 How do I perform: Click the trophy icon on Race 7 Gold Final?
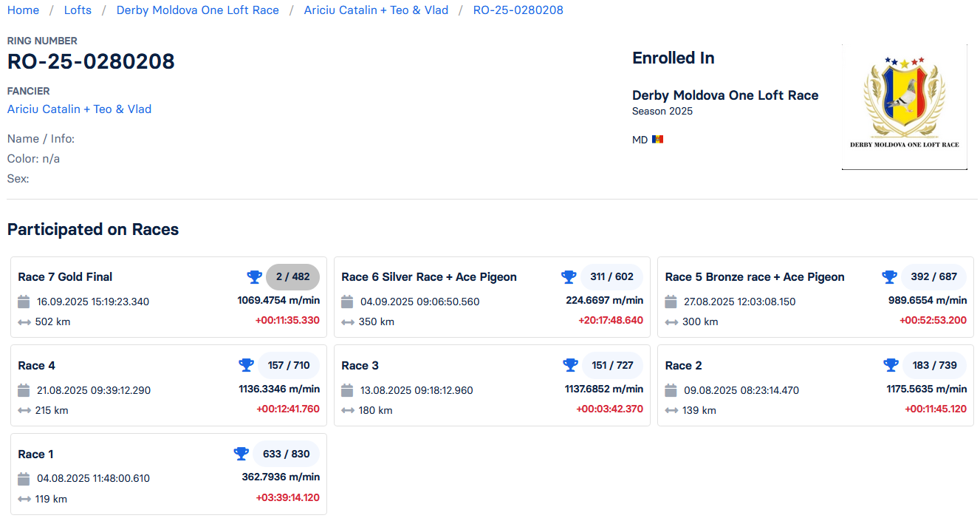[x=254, y=277]
